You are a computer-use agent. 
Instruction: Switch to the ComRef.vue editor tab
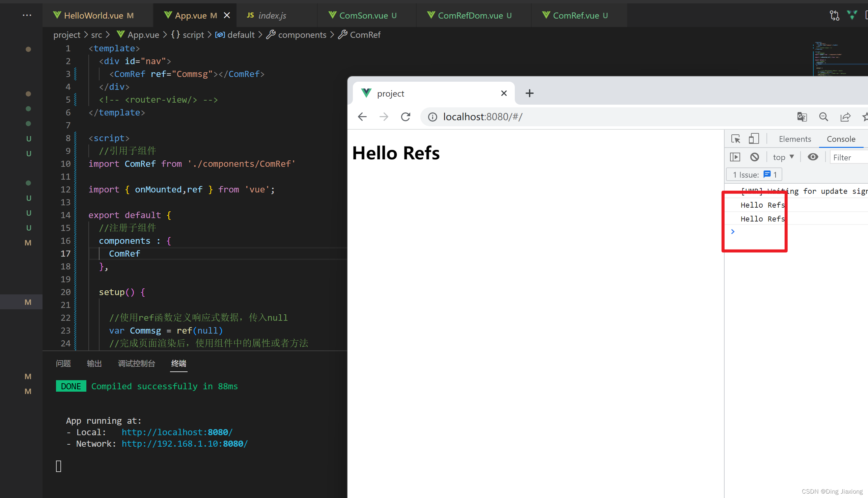(576, 16)
